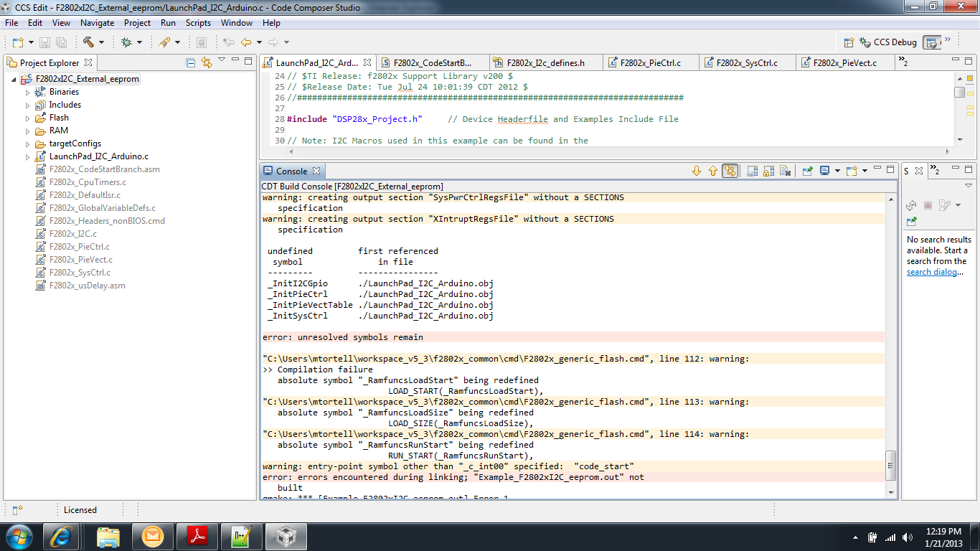This screenshot has width=980, height=551.
Task: Clear the Console output
Action: click(x=785, y=171)
